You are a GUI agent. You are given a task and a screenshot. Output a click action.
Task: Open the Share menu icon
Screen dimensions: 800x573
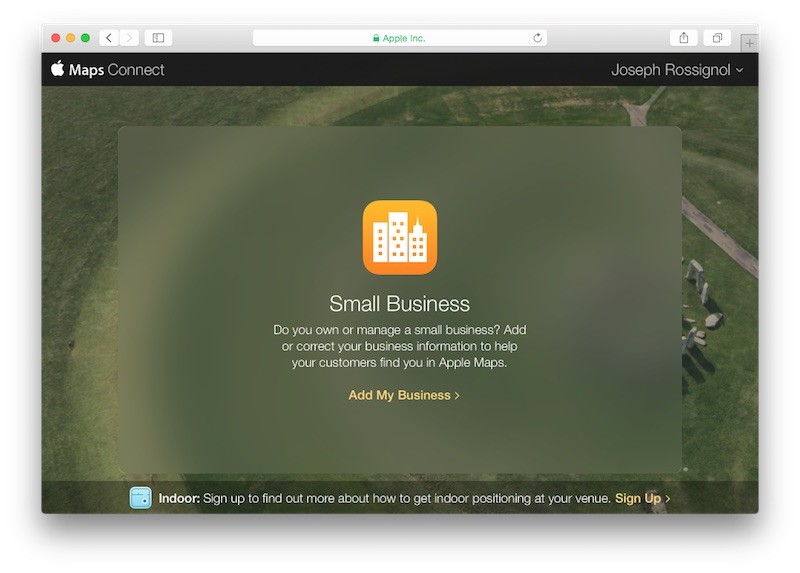tap(684, 38)
